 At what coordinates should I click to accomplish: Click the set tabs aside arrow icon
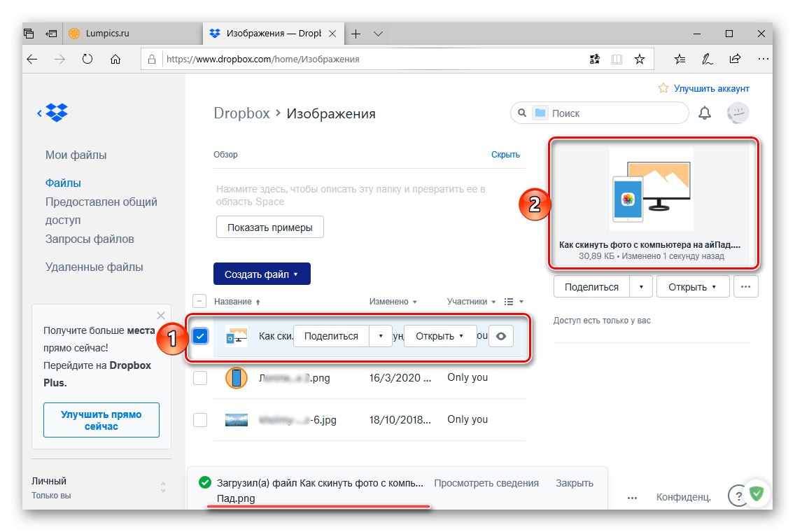pos(51,34)
